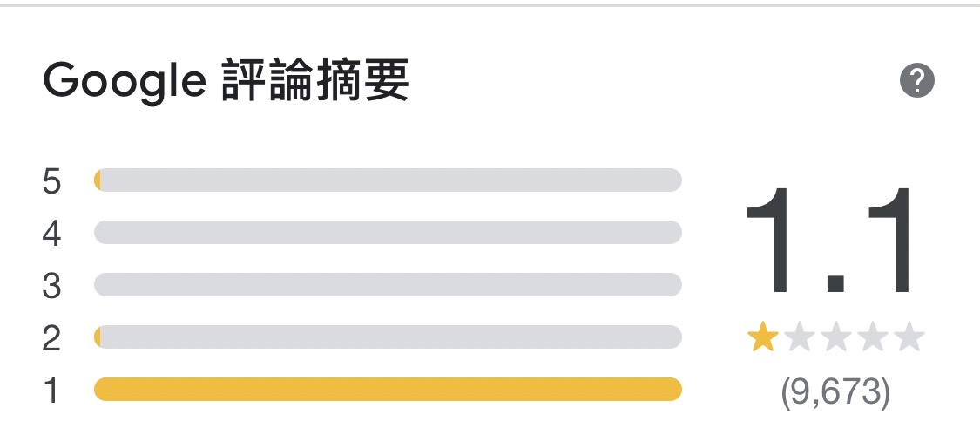Click the Google 評論摘要 heading
The image size is (980, 442).
click(226, 83)
